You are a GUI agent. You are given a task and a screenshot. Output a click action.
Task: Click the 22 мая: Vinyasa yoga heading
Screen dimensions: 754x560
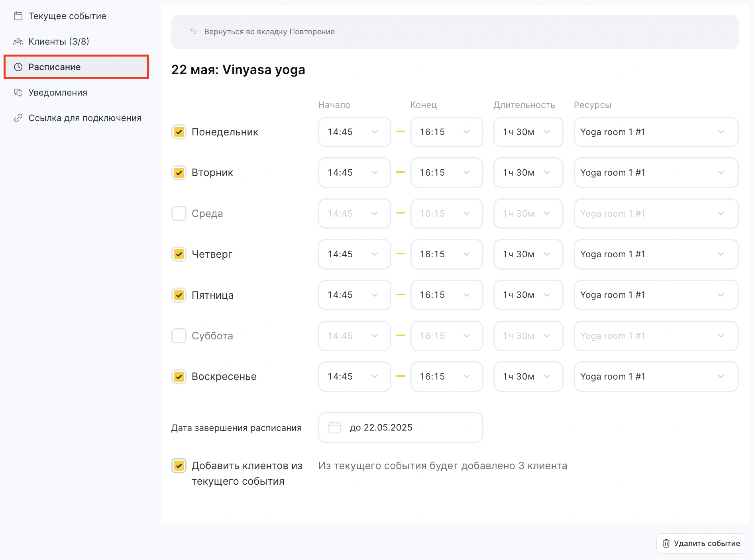(238, 70)
